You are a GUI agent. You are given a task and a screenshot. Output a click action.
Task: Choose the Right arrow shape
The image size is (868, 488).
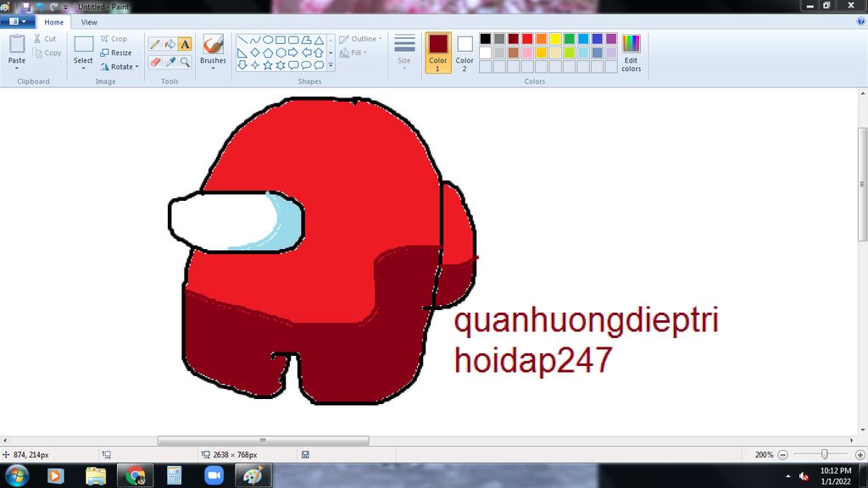coord(292,53)
